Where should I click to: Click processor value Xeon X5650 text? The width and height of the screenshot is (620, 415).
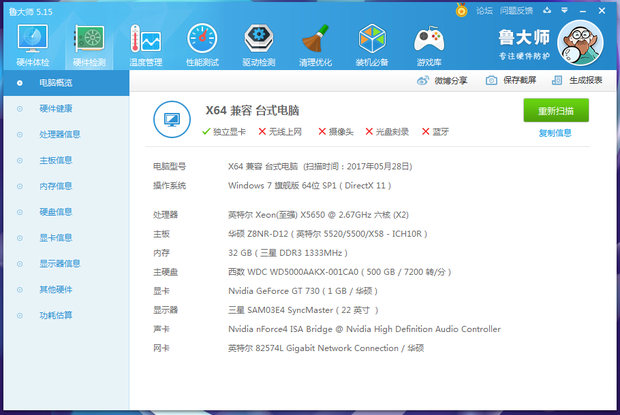point(318,215)
